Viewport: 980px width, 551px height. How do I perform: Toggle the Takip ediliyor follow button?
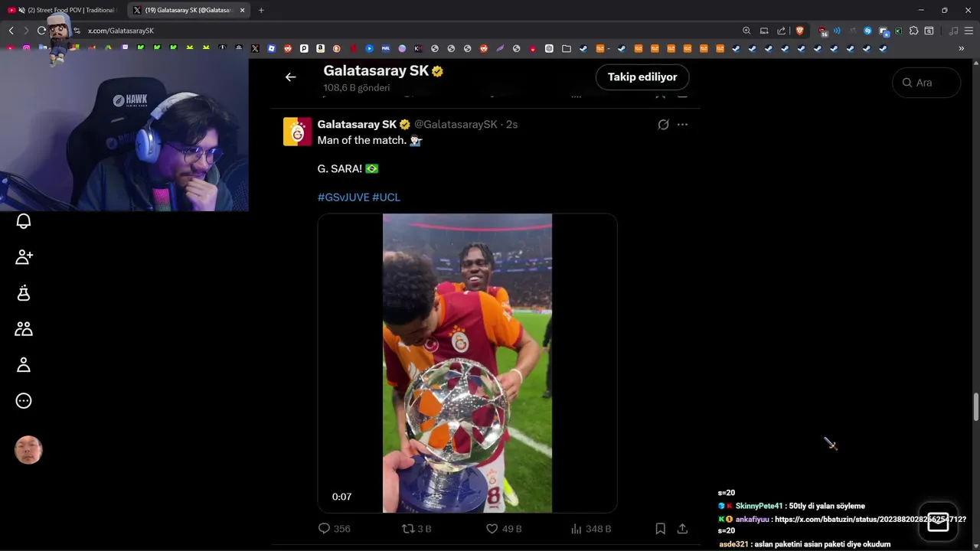(642, 77)
